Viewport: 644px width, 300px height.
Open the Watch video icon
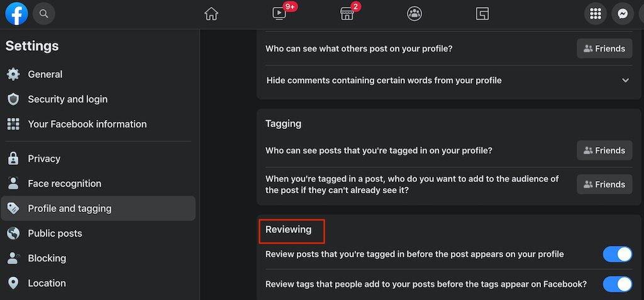279,14
